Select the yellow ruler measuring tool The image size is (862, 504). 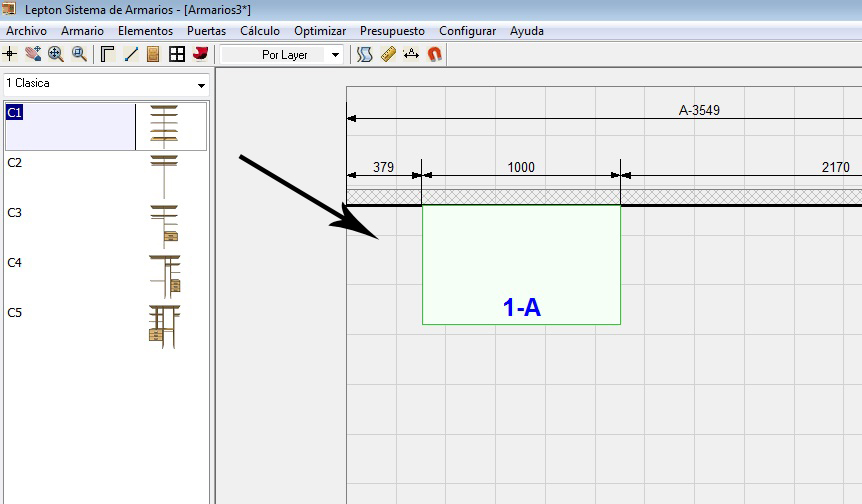pyautogui.click(x=388, y=54)
